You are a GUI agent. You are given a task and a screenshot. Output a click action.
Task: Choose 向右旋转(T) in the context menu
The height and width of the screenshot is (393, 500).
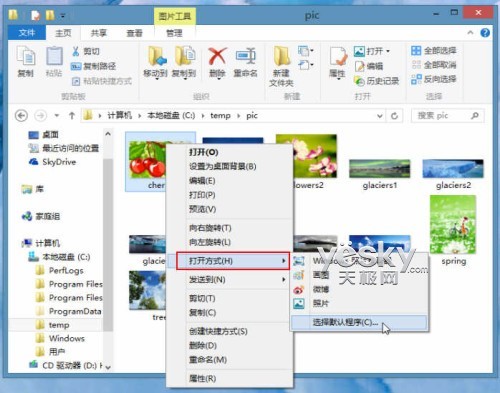coord(229,228)
